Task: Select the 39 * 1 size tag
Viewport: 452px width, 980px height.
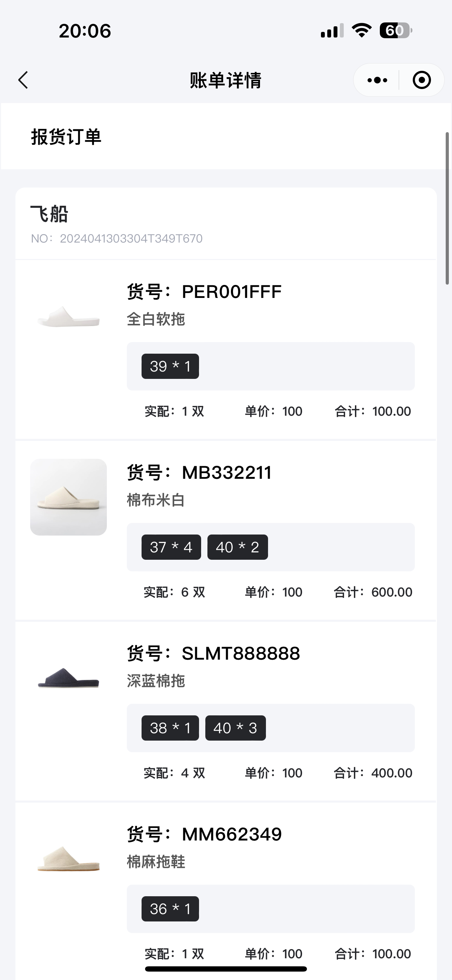Action: tap(170, 366)
